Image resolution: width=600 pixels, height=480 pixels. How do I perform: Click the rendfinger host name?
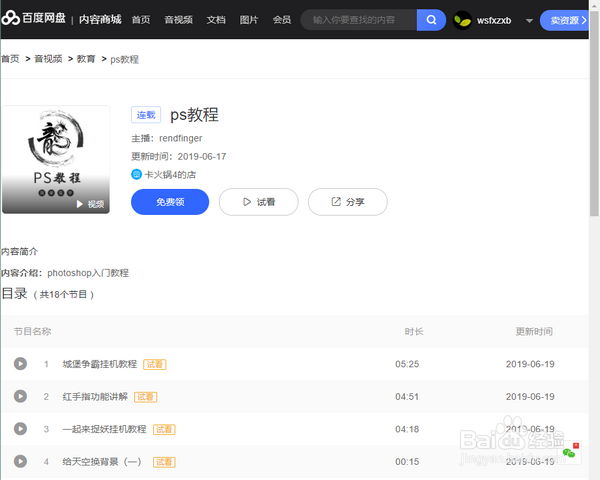click(181, 138)
